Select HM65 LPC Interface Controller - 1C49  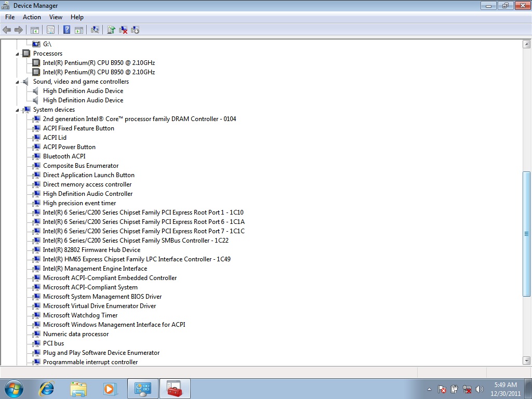[137, 259]
